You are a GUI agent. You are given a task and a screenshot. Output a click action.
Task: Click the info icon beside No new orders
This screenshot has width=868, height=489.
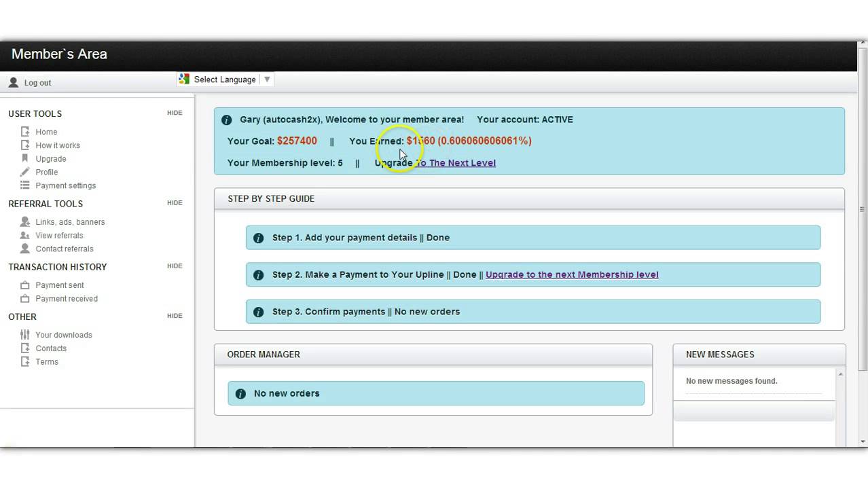tap(240, 394)
